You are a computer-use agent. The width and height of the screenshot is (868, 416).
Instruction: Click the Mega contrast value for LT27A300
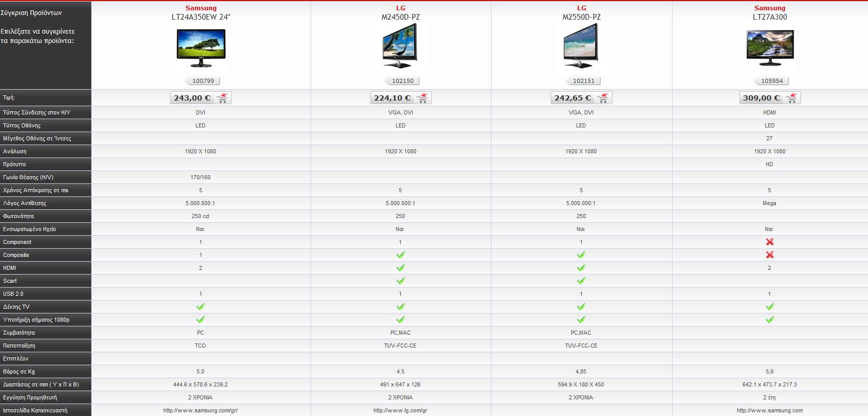pos(769,203)
